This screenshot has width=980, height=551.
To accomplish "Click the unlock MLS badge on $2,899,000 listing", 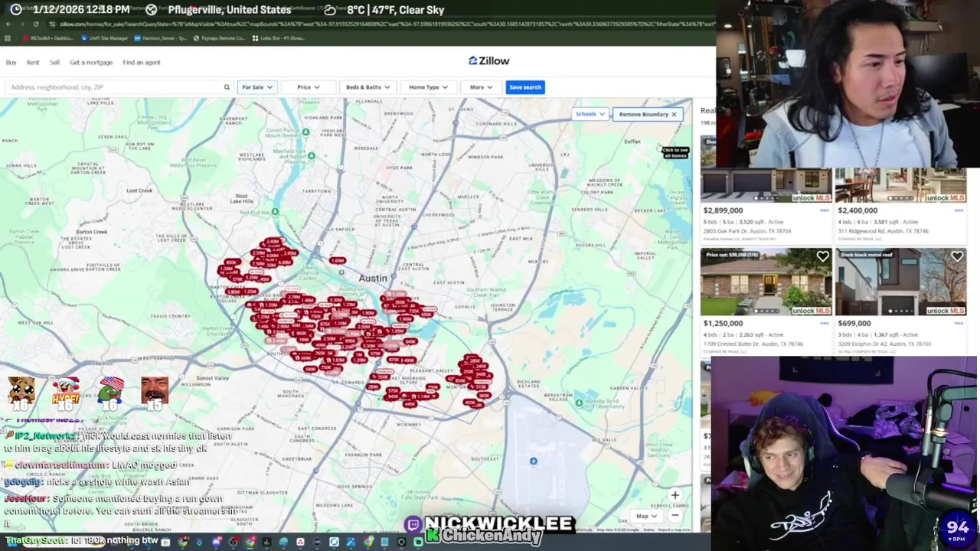I will (x=810, y=198).
